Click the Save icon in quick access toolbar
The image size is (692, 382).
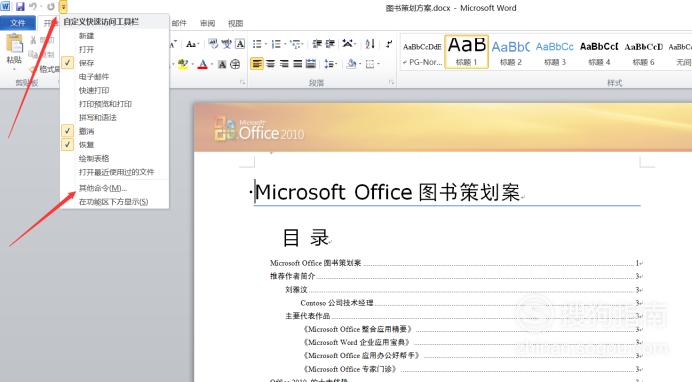pos(20,7)
